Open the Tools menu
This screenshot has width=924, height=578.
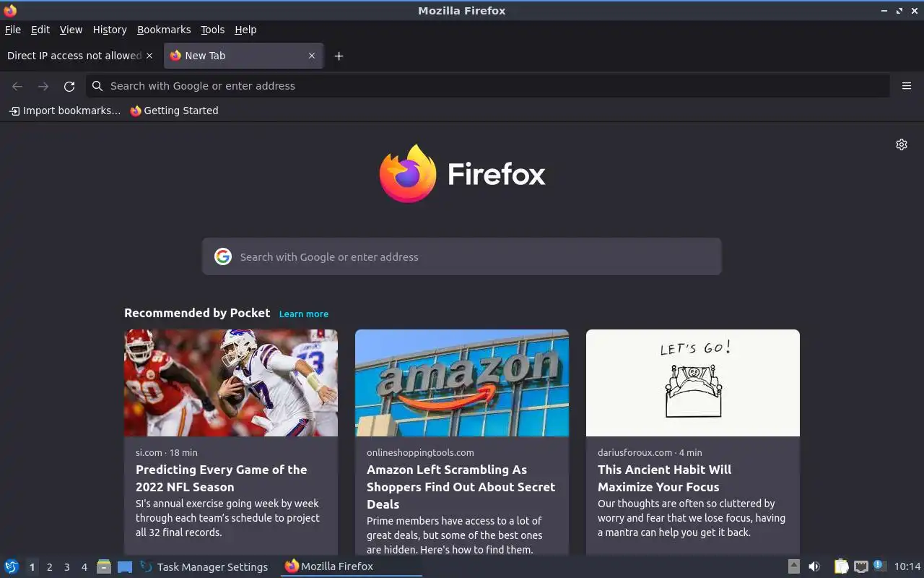coord(212,30)
